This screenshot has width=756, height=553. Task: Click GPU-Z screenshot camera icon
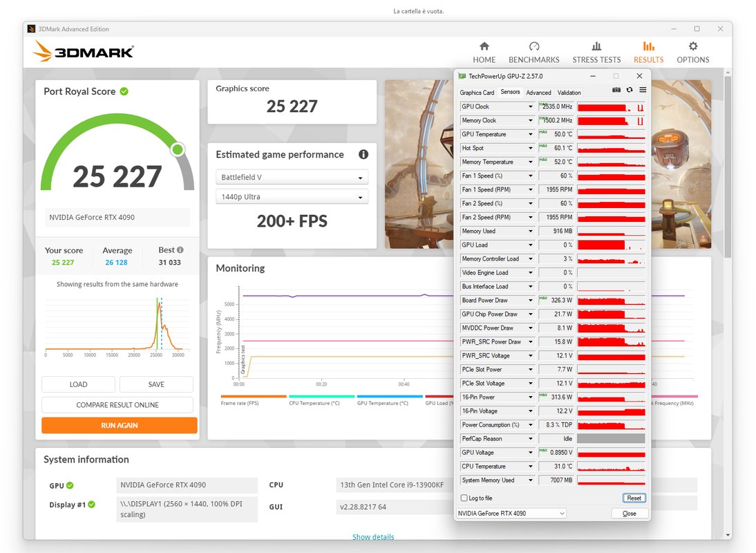[x=616, y=90]
